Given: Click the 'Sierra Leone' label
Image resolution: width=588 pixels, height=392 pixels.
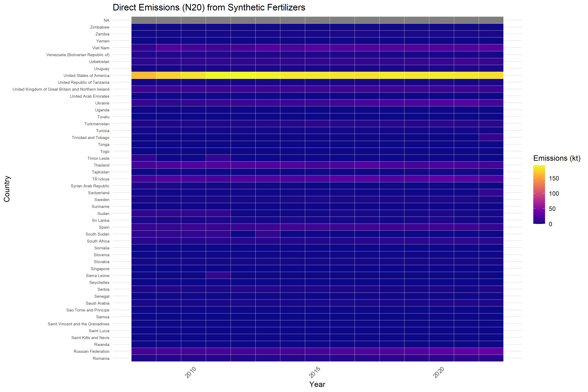Looking at the screenshot, I should [98, 276].
